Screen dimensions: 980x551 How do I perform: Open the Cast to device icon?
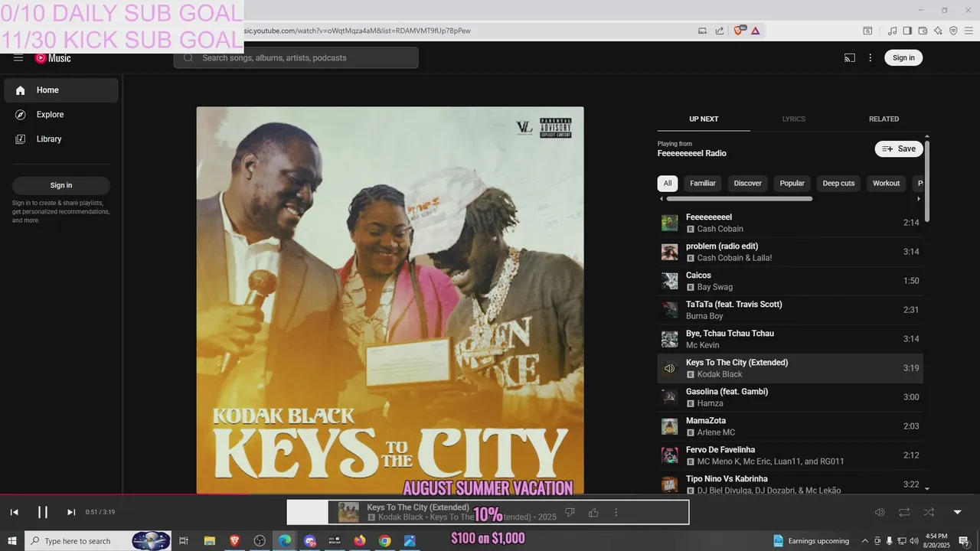click(850, 58)
